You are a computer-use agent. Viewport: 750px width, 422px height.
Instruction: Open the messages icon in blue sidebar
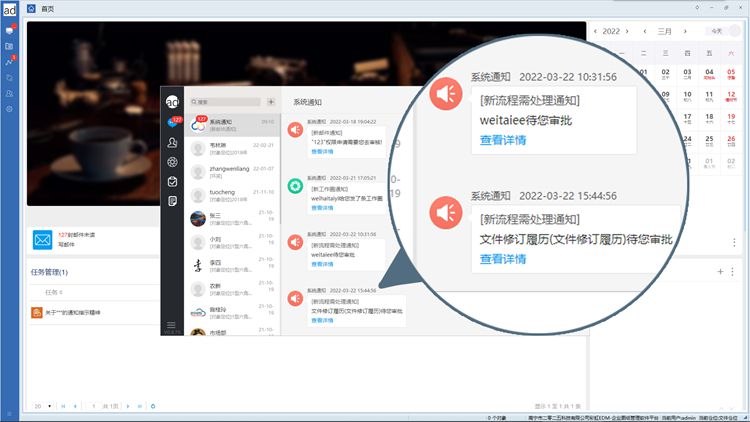[x=9, y=30]
